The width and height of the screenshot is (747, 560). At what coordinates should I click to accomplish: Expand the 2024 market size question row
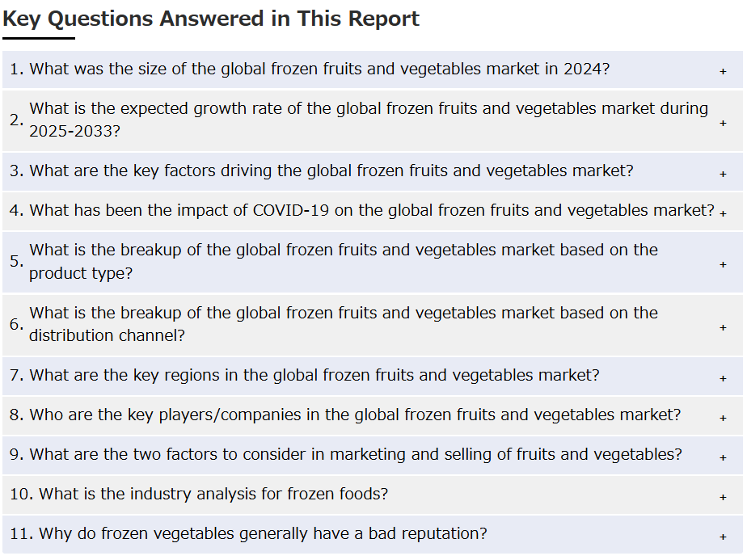coord(373,69)
